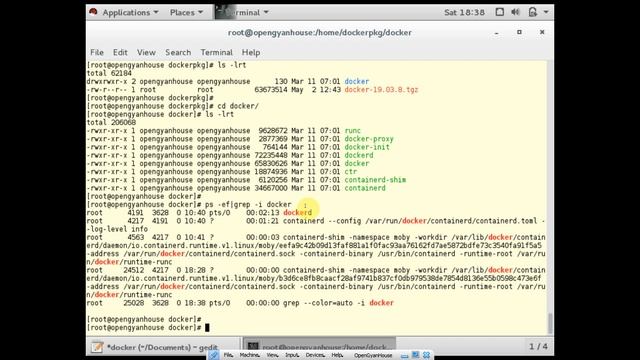The width and height of the screenshot is (640, 360).
Task: Click the Red Hat logo beside Applications
Action: tap(93, 12)
